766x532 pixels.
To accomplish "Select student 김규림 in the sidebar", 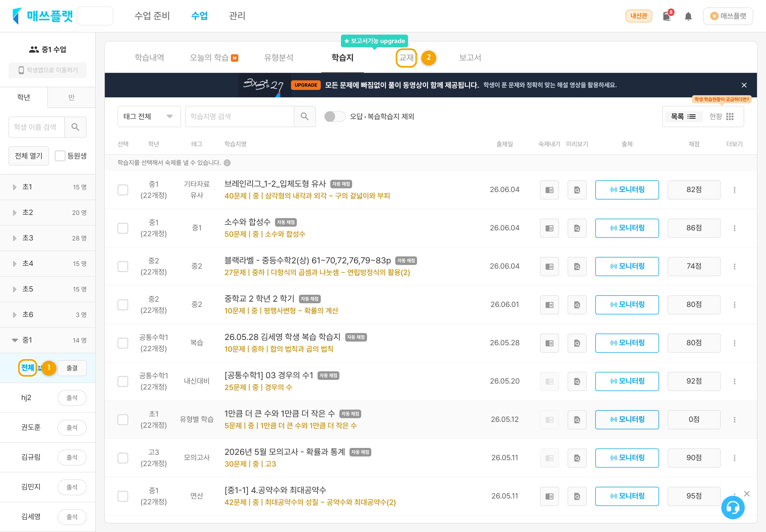I will tap(31, 457).
